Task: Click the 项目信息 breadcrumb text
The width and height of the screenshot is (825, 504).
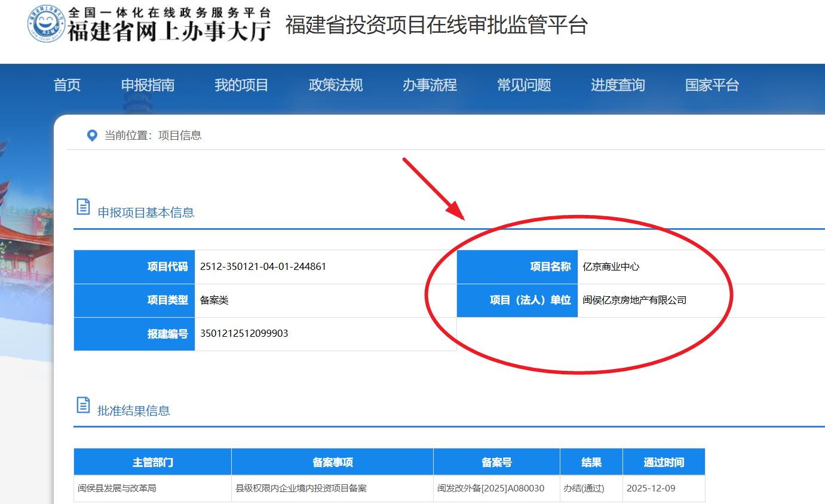Action: 180,136
